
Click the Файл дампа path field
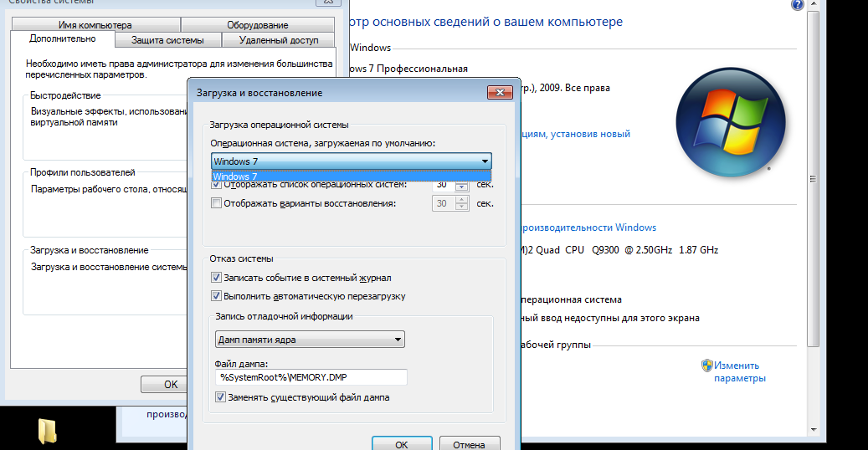(x=311, y=377)
